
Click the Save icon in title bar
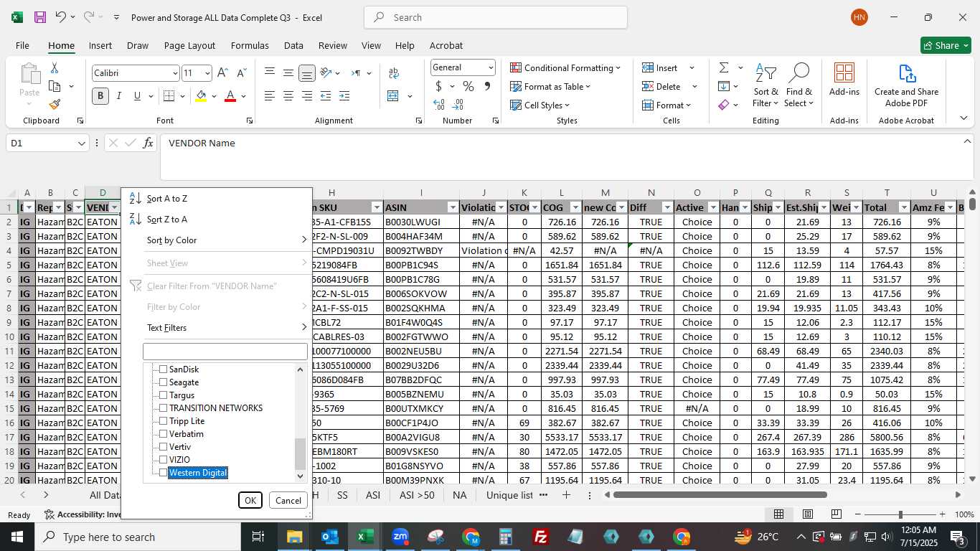pyautogui.click(x=39, y=17)
